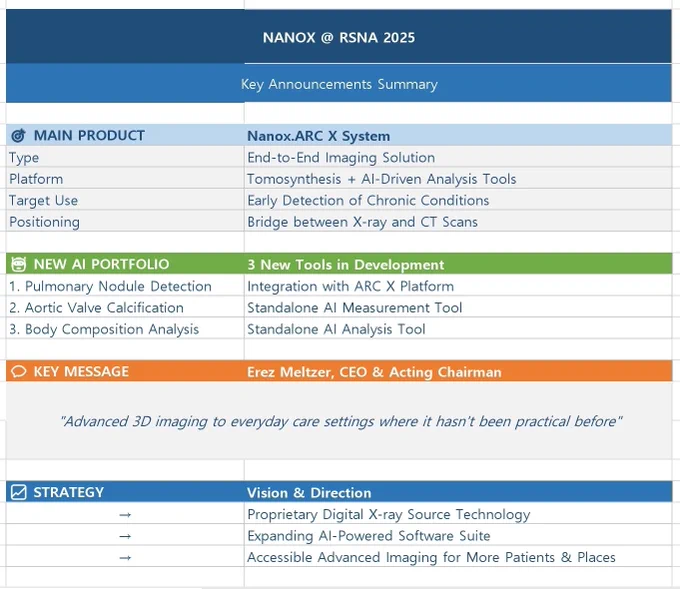Screen dimensions: 680x589
Task: Click the target icon beside MAIN PRODUCT
Action: click(x=18, y=136)
